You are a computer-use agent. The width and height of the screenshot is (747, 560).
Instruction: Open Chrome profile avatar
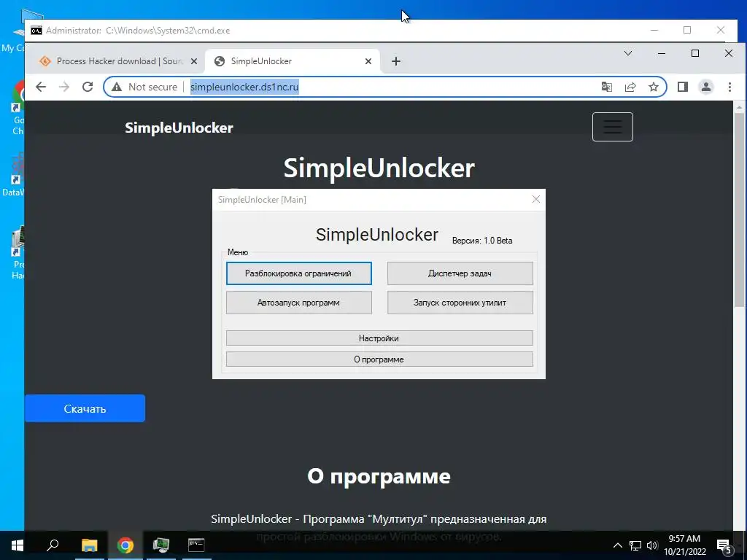tap(706, 87)
